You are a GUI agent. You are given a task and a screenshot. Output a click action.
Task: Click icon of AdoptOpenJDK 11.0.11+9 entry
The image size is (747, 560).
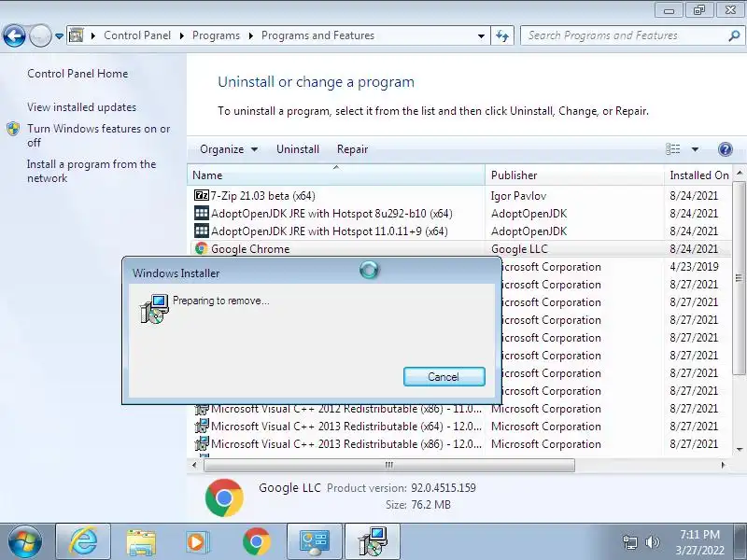pyautogui.click(x=202, y=231)
